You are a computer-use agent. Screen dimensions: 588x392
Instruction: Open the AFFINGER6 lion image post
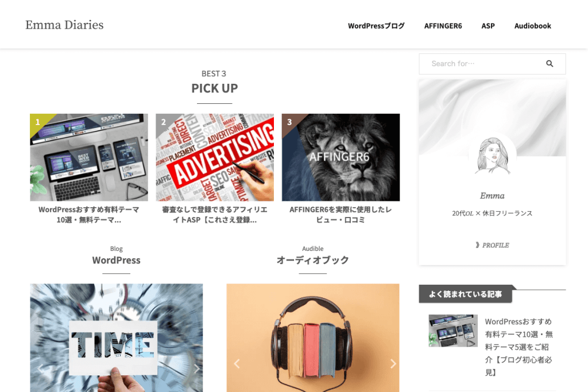341,157
